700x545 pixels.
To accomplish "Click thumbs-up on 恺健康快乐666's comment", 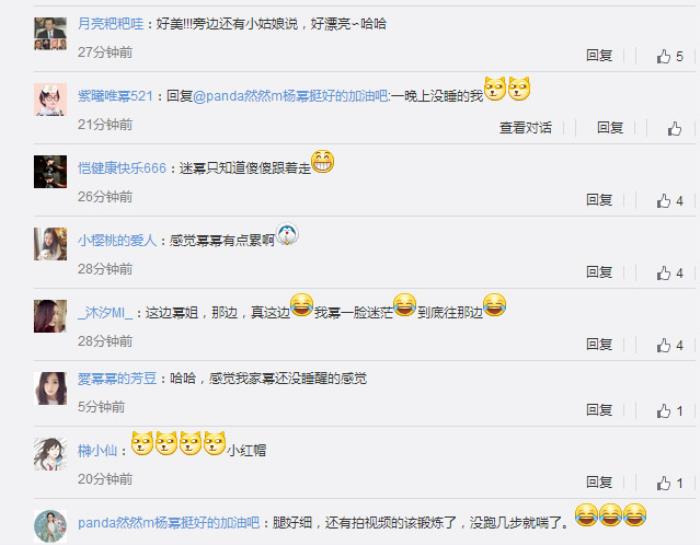I will 669,201.
